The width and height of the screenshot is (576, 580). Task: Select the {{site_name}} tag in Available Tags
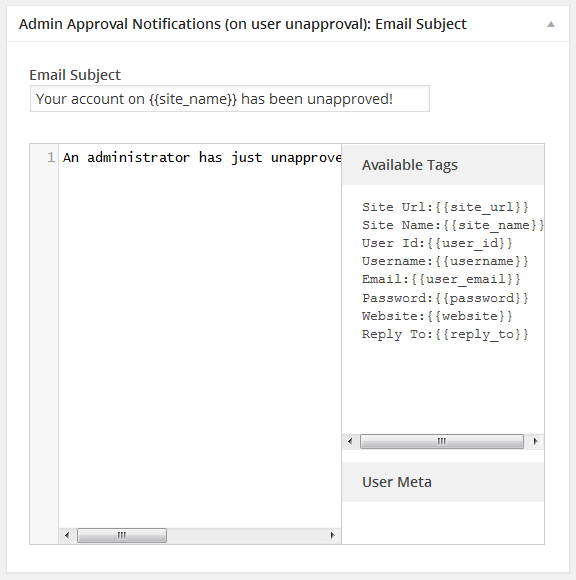493,225
